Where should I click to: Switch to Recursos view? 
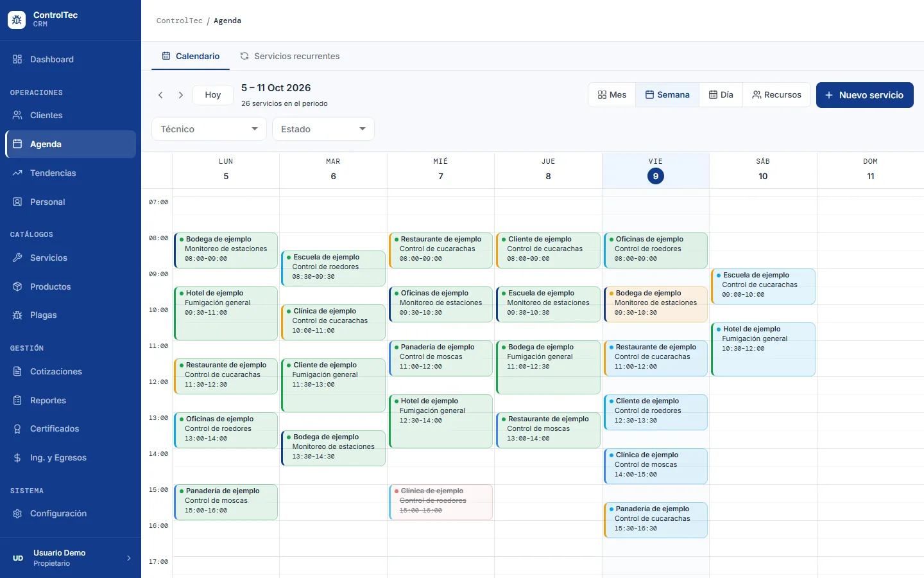(x=777, y=95)
